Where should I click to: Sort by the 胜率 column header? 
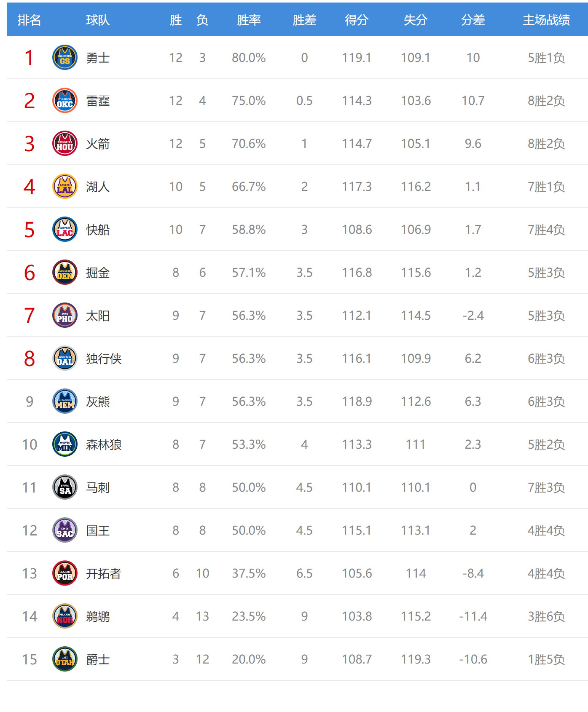point(249,20)
